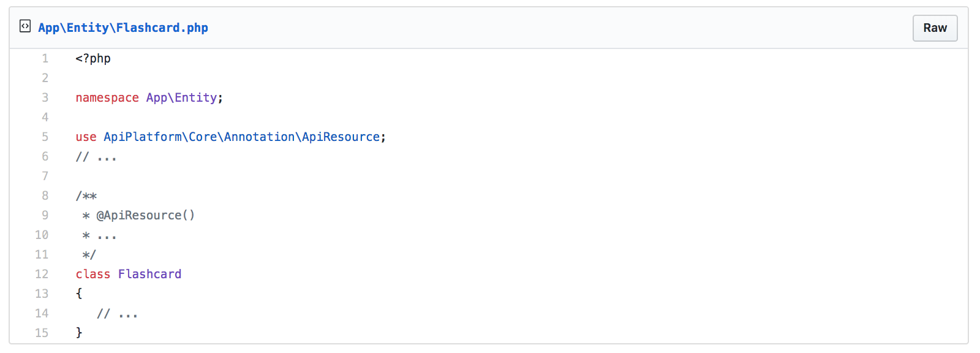Select line number 13

(42, 294)
